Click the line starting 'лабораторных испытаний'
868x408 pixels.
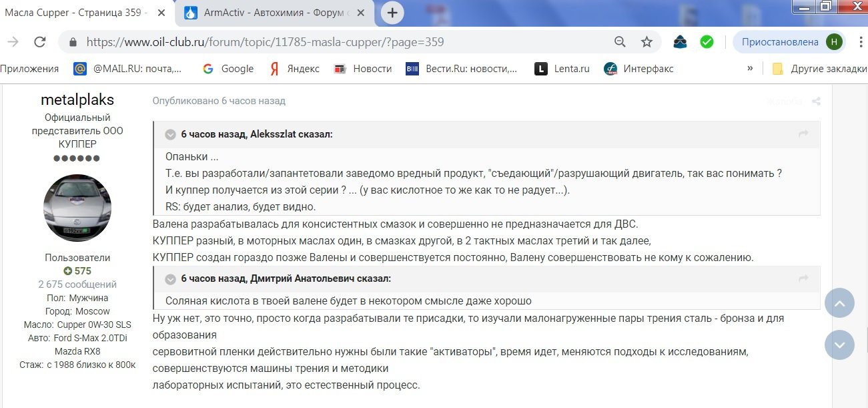tap(286, 385)
